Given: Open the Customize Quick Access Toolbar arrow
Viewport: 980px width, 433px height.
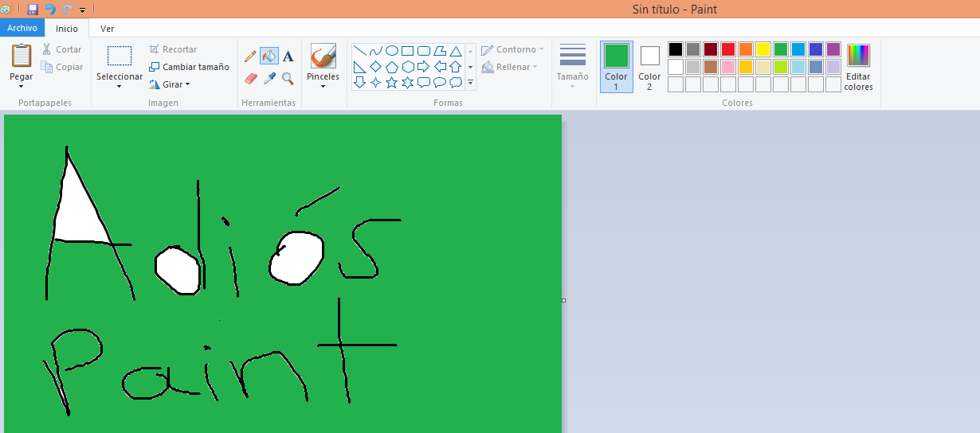Looking at the screenshot, I should [x=82, y=10].
